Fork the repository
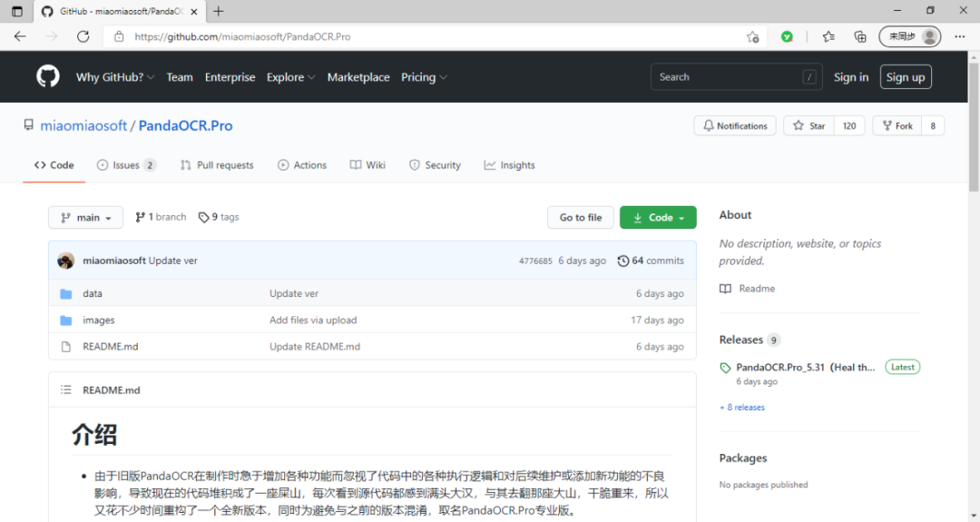Viewport: 980px width, 522px height. pos(897,125)
